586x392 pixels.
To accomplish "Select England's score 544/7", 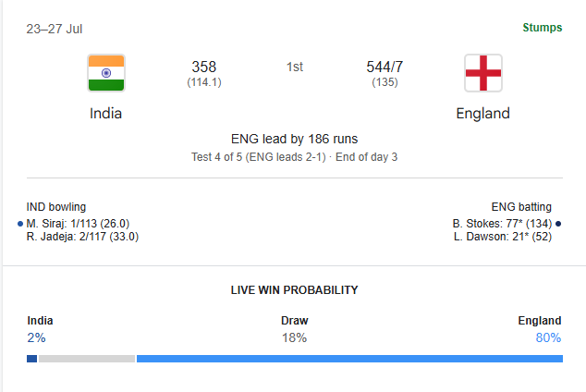I will pyautogui.click(x=385, y=67).
